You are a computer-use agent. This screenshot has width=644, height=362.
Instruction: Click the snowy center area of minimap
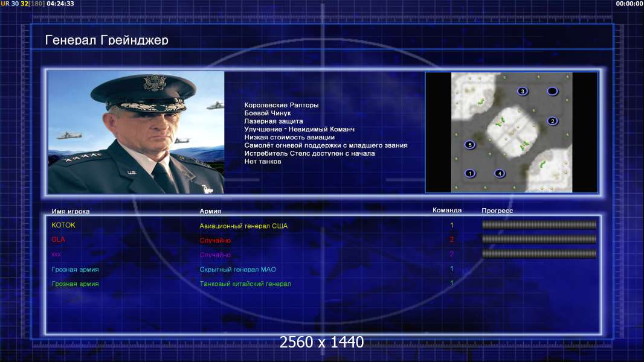[512, 132]
